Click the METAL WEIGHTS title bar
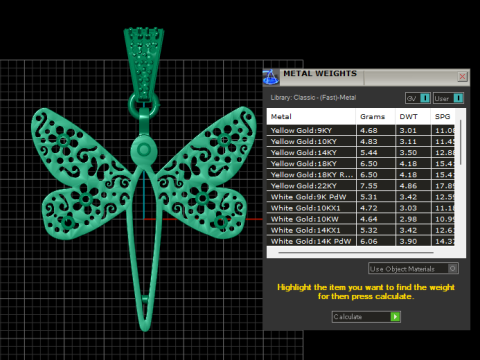The width and height of the screenshot is (480, 360). click(x=367, y=77)
